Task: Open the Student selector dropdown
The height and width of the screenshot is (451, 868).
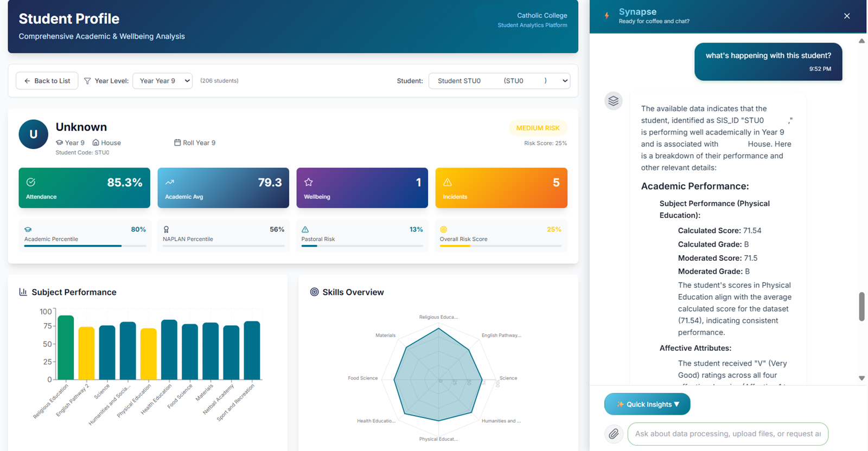Action: [499, 81]
